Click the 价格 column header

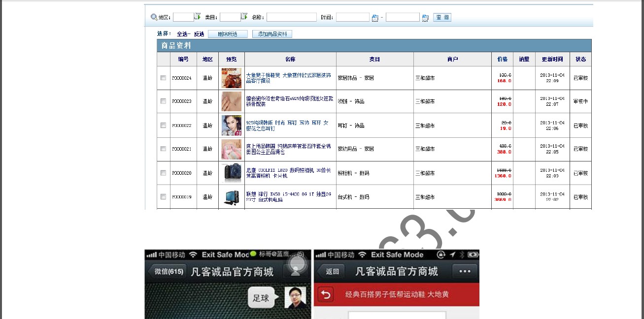pos(502,59)
